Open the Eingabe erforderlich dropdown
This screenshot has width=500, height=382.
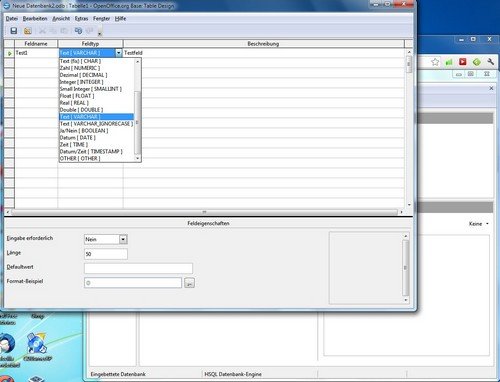pos(123,239)
